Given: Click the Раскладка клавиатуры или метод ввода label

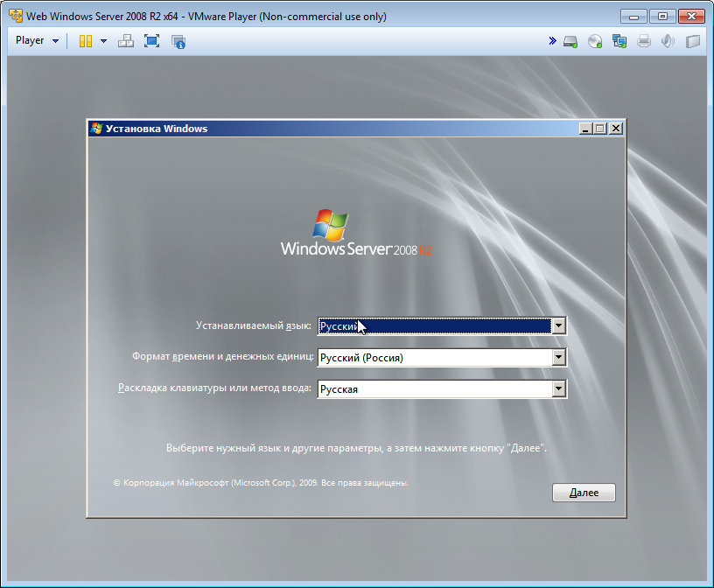Looking at the screenshot, I should pos(214,388).
